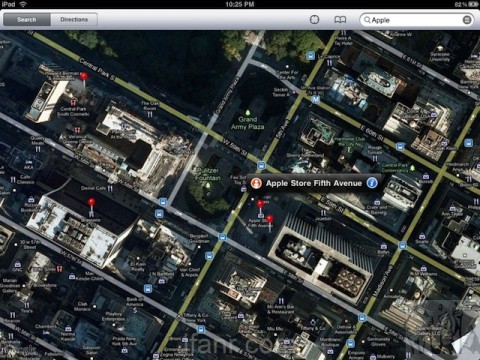This screenshot has height=360, width=480.
Task: Tap the transit stop icon by Pulitzer Fountain
Action: [163, 202]
